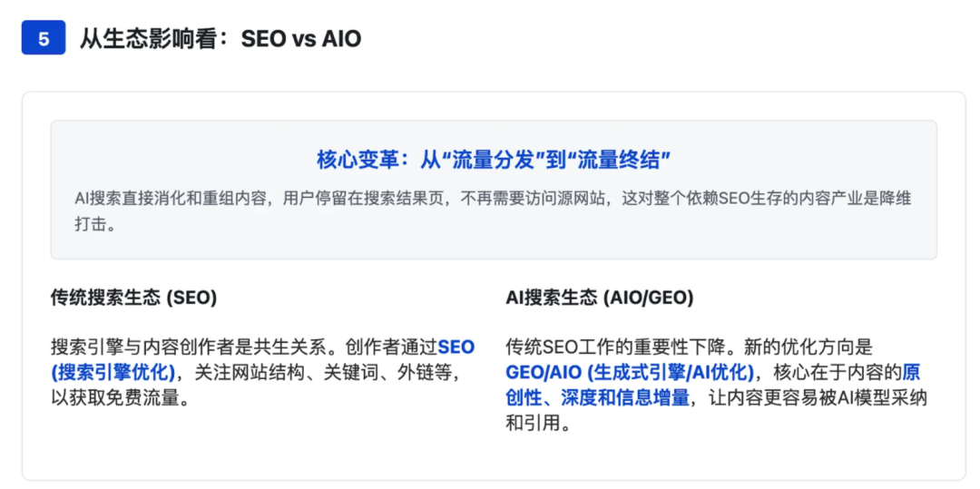The height and width of the screenshot is (489, 980).
Task: Click the "AI搜索生态 (AIO/GEO)" column heading
Action: [599, 298]
